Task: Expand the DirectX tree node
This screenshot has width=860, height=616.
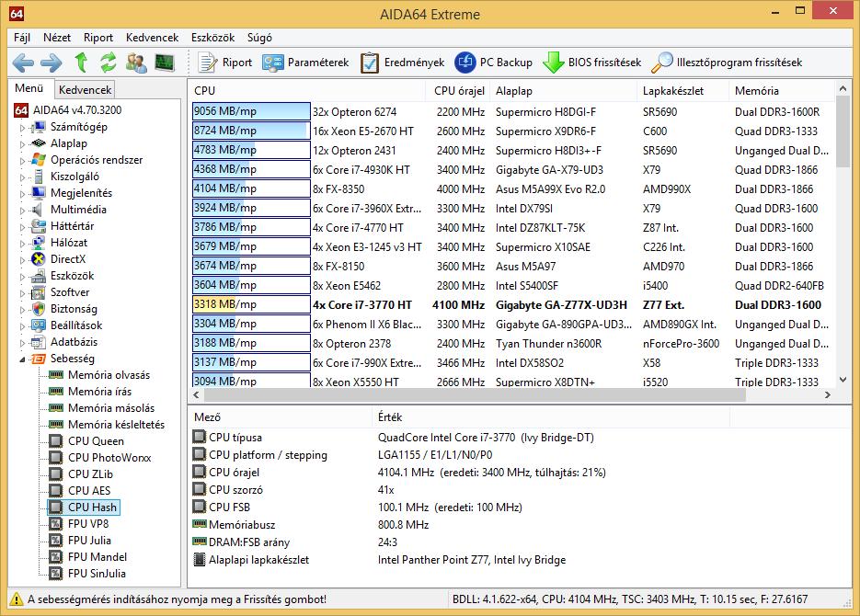Action: (22, 260)
